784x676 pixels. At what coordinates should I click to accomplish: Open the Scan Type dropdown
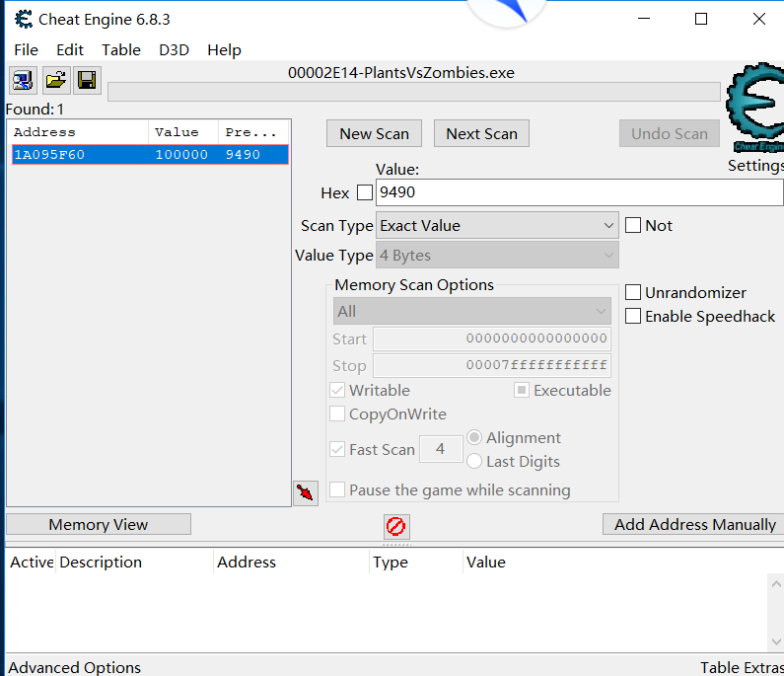click(497, 226)
